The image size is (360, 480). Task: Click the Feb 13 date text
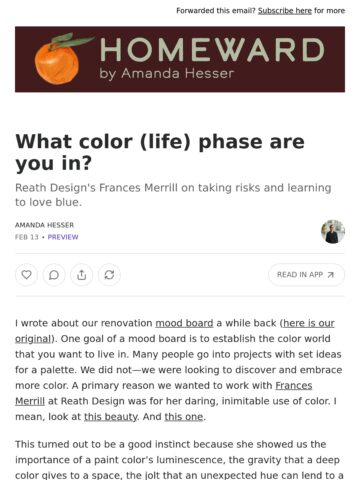point(27,237)
